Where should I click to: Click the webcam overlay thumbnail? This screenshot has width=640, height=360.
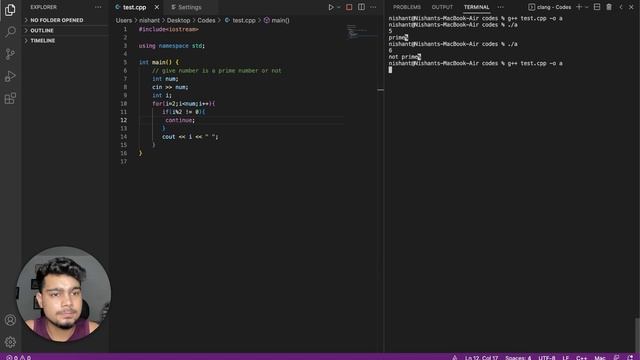pyautogui.click(x=63, y=294)
